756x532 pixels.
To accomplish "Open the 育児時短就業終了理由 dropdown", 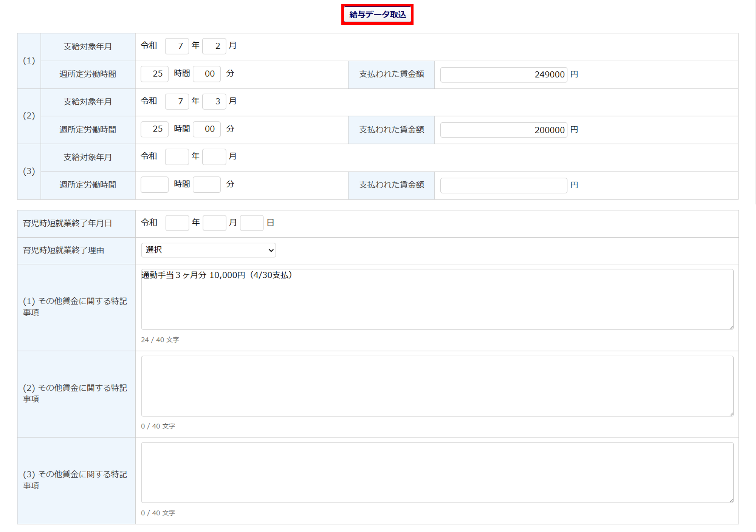I will 208,250.
